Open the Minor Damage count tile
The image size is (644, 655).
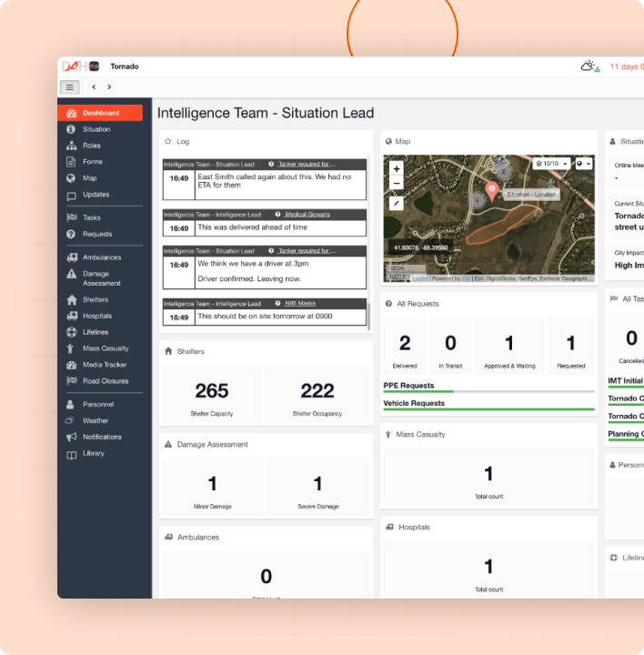click(213, 487)
